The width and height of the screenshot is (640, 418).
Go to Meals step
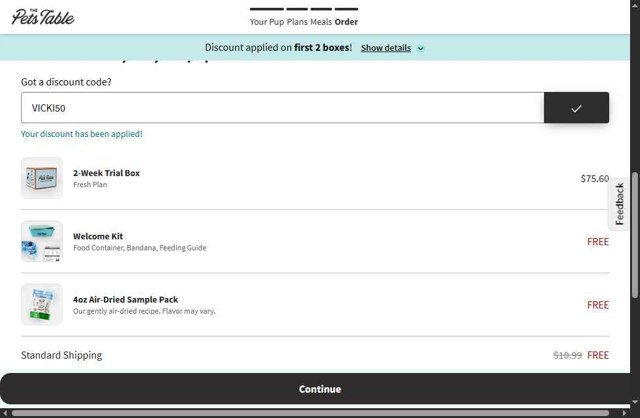[x=321, y=22]
